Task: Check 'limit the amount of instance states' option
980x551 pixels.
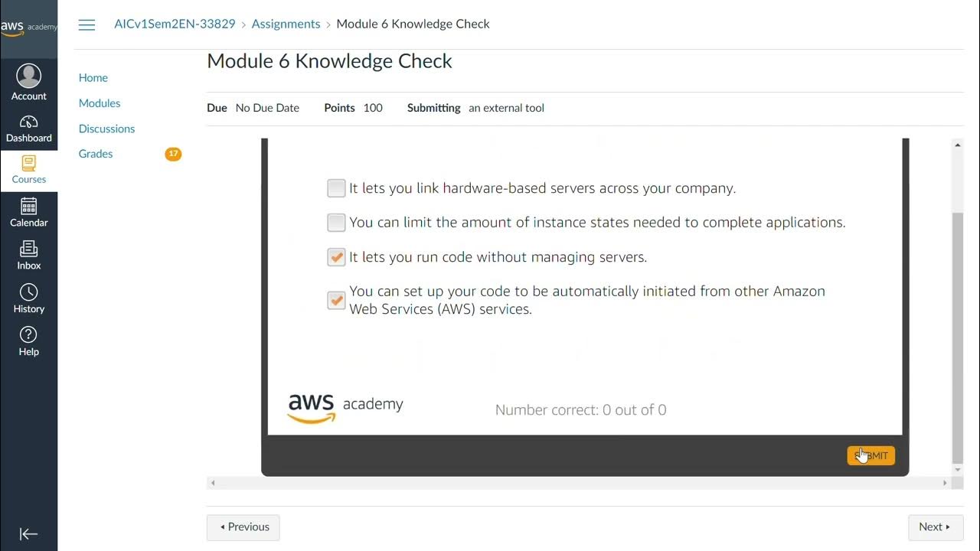Action: pos(336,223)
